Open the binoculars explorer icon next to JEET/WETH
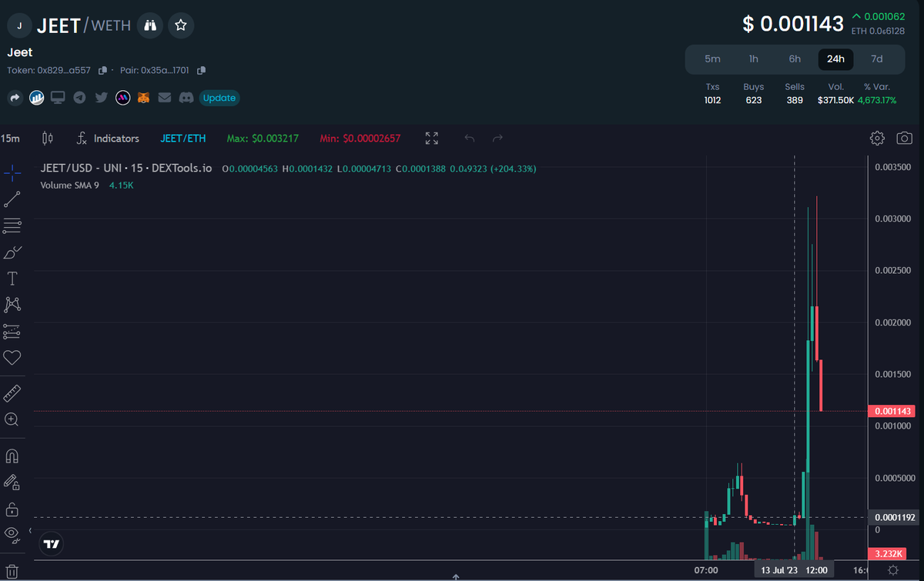This screenshot has width=924, height=581. tap(149, 25)
